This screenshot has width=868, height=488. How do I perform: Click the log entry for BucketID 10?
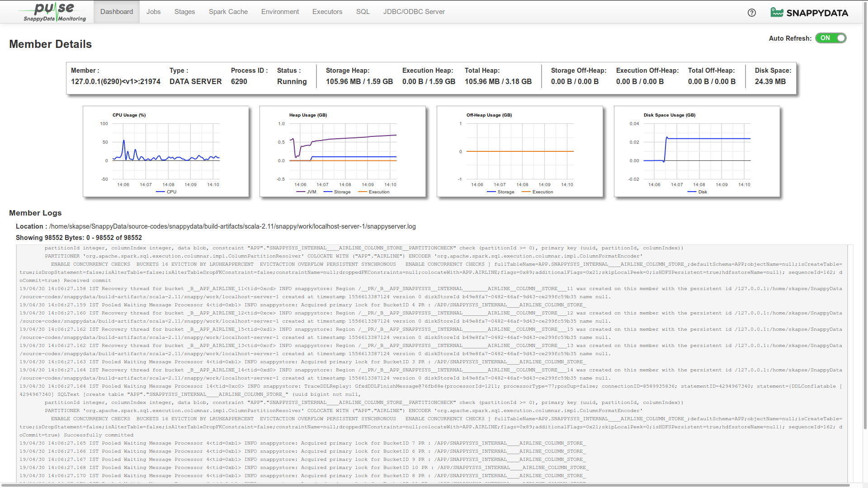coord(304,468)
